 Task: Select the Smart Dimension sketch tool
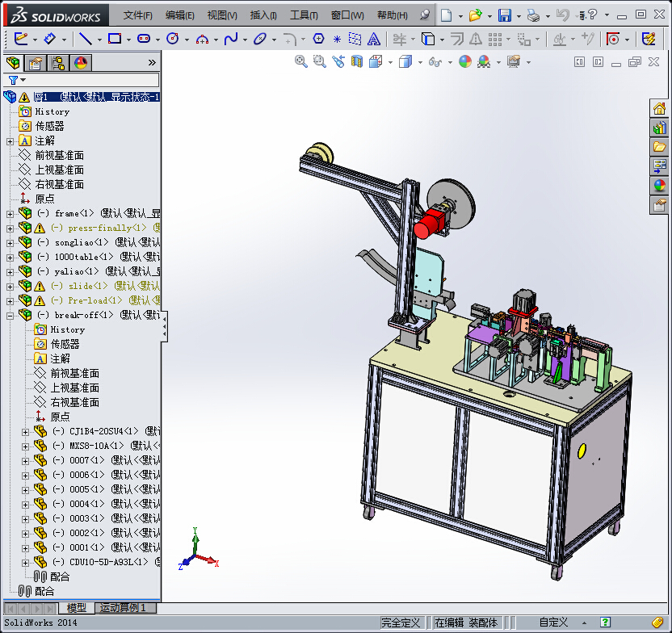pyautogui.click(x=50, y=39)
